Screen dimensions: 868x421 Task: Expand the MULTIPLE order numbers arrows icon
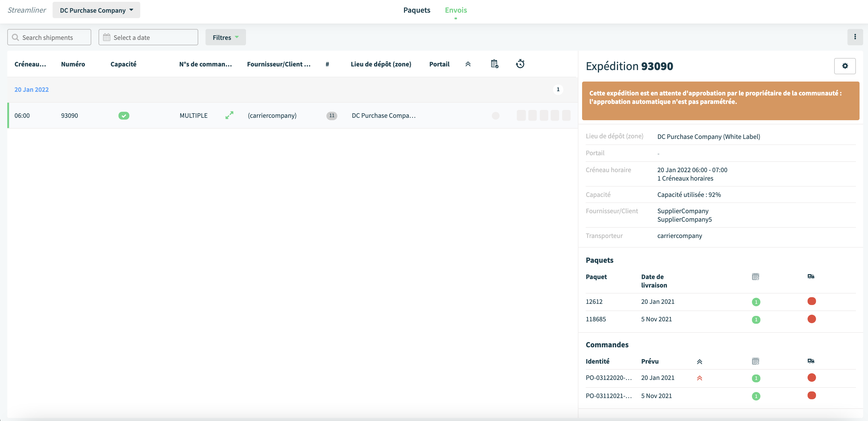pos(229,115)
